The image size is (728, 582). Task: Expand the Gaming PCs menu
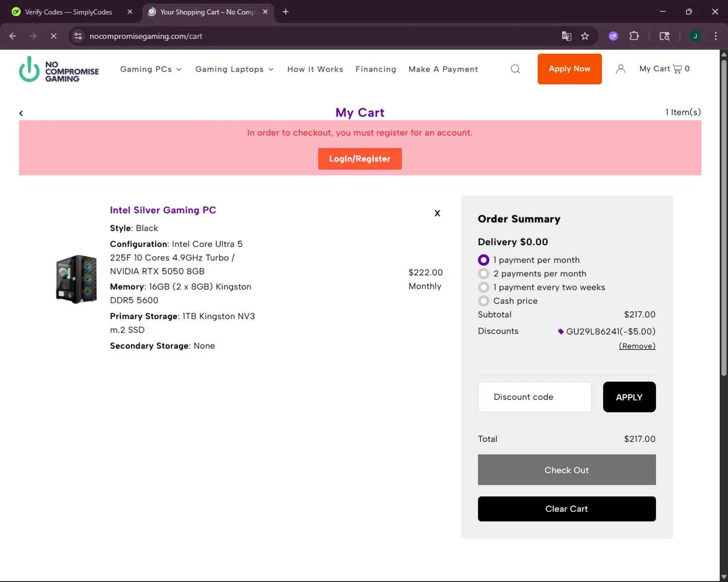coord(151,69)
